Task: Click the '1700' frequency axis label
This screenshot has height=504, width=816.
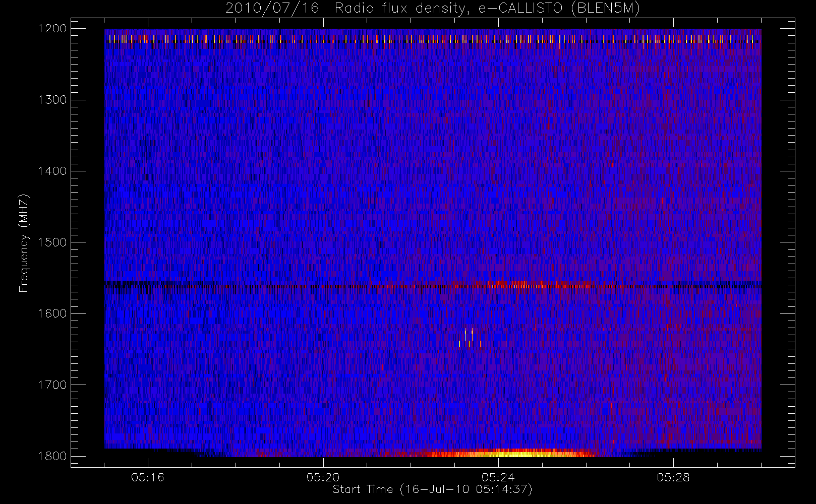Action: pyautogui.click(x=52, y=385)
